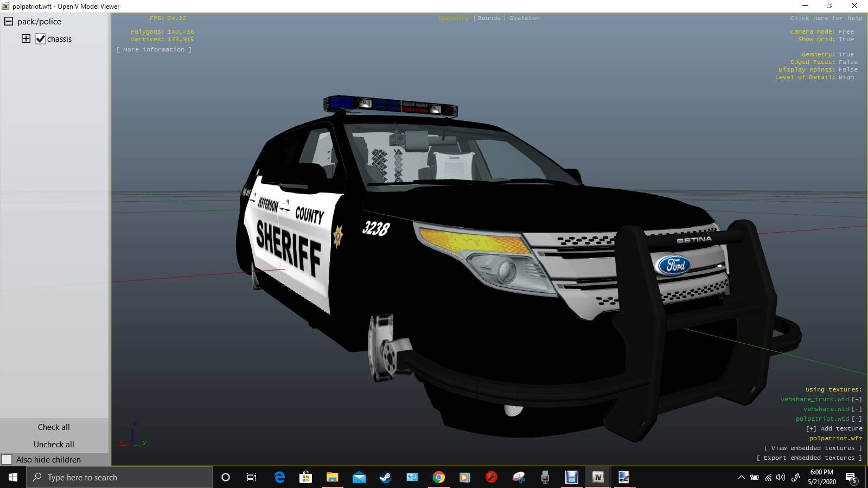Open the computer monitor taskbar app
The width and height of the screenshot is (868, 488).
tap(412, 477)
